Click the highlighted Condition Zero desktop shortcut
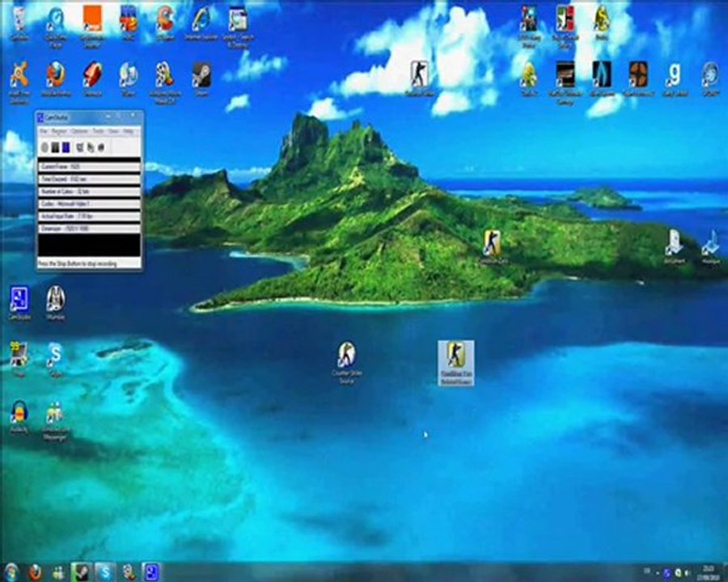This screenshot has width=728, height=582. click(456, 363)
